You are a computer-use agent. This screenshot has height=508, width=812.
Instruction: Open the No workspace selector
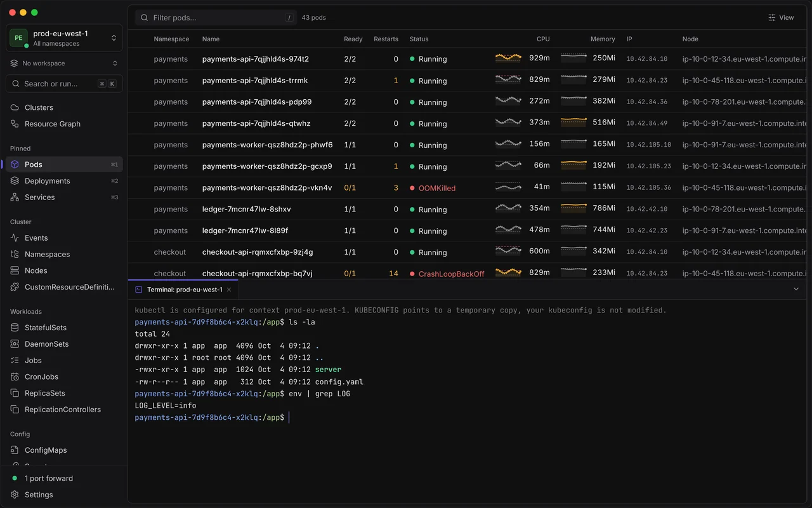pyautogui.click(x=64, y=63)
